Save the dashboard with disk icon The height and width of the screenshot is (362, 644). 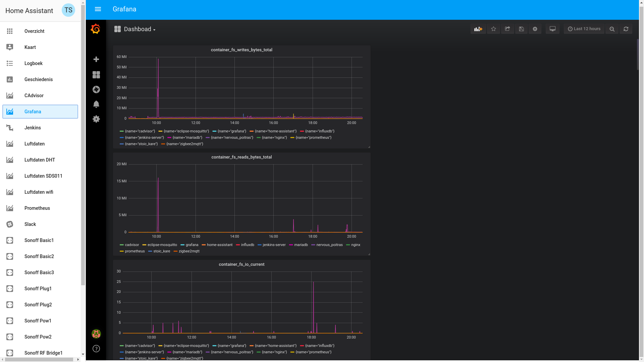[x=521, y=29]
